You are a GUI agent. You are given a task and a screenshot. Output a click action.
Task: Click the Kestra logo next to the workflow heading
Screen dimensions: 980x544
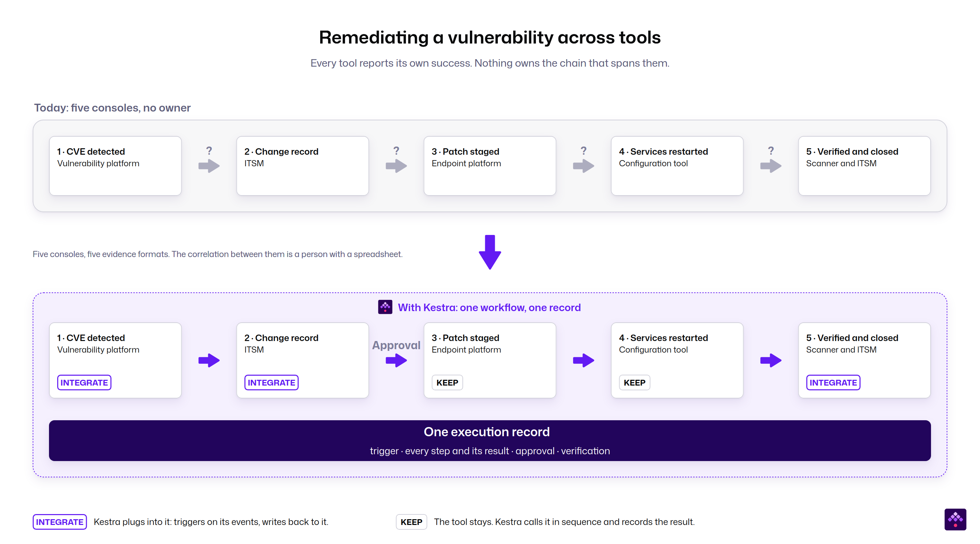[385, 307]
